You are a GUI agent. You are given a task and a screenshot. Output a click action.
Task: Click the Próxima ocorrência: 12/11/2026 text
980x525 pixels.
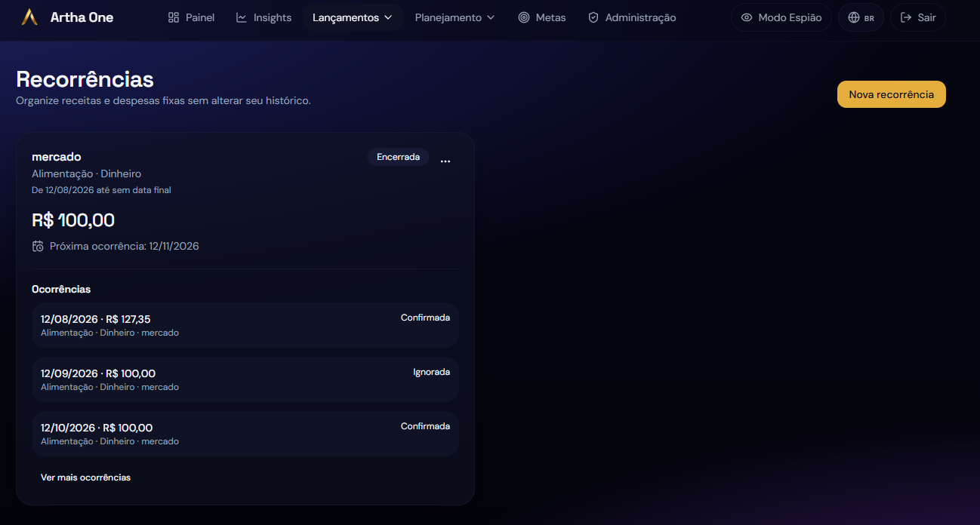pyautogui.click(x=125, y=246)
